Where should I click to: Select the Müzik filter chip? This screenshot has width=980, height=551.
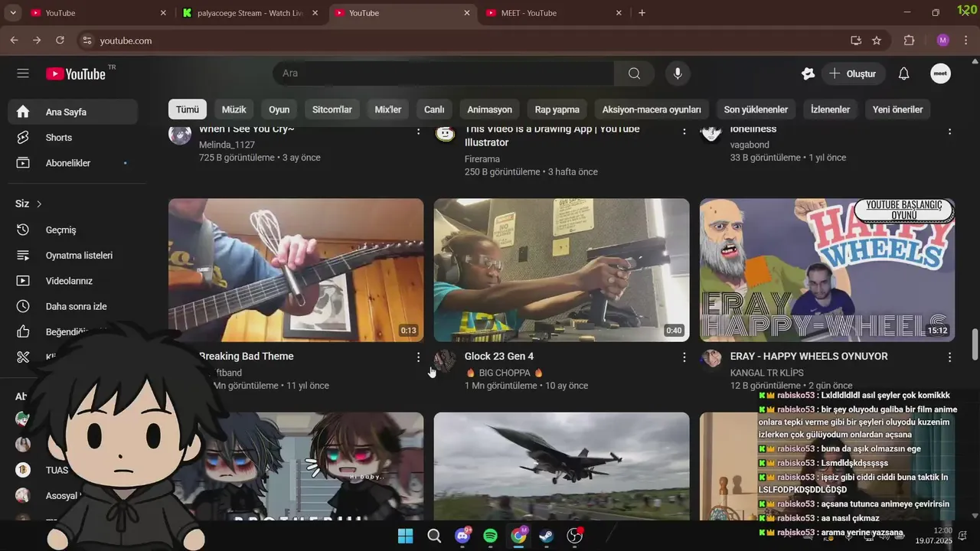click(x=234, y=109)
